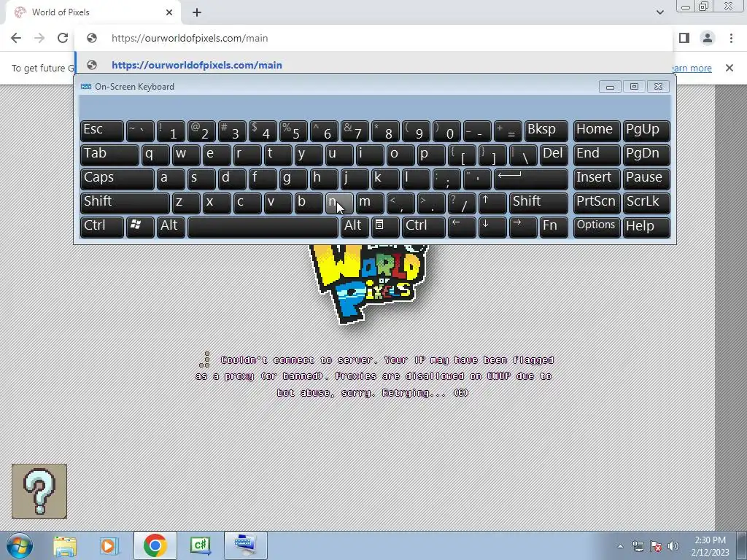
Task: Click the number 5 key
Action: (293, 131)
